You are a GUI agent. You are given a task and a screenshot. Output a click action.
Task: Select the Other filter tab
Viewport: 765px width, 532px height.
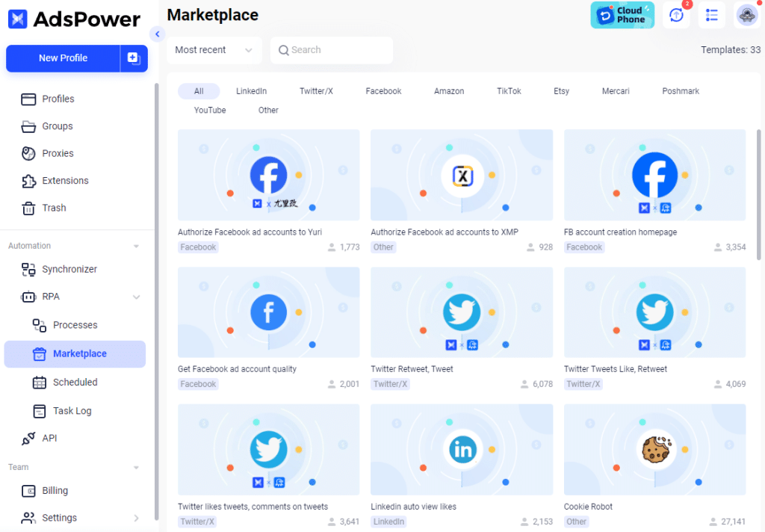point(268,111)
